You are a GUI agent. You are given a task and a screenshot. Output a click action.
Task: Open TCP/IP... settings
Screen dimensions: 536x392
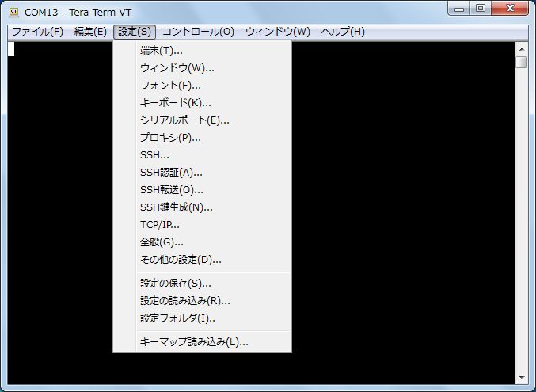click(x=203, y=225)
